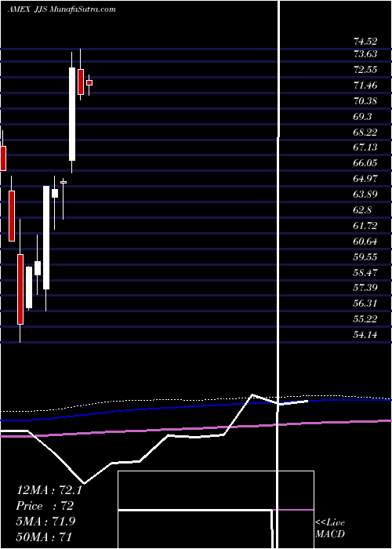Click the 58.47 price axis label

(x=365, y=272)
